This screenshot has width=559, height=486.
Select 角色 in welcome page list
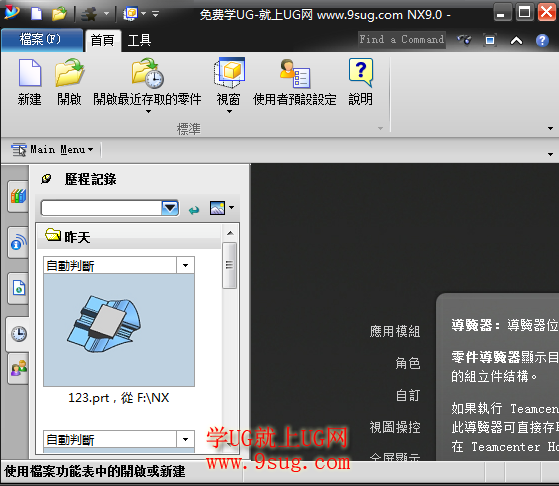point(407,363)
